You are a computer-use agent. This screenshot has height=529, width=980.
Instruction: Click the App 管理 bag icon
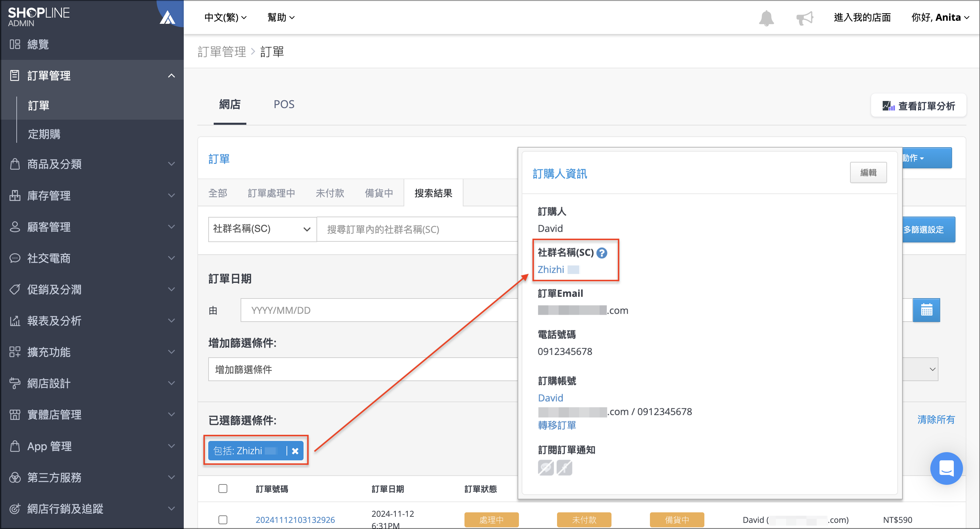coord(15,446)
